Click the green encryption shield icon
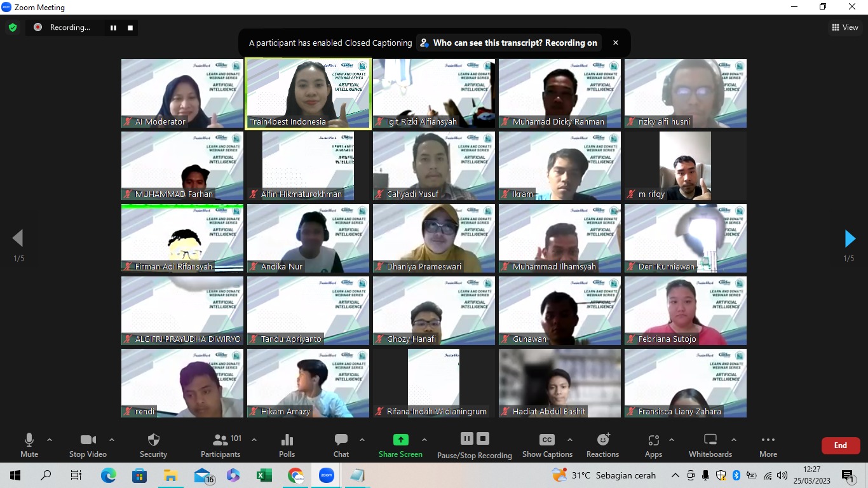Image resolution: width=868 pixels, height=488 pixels. 13,27
